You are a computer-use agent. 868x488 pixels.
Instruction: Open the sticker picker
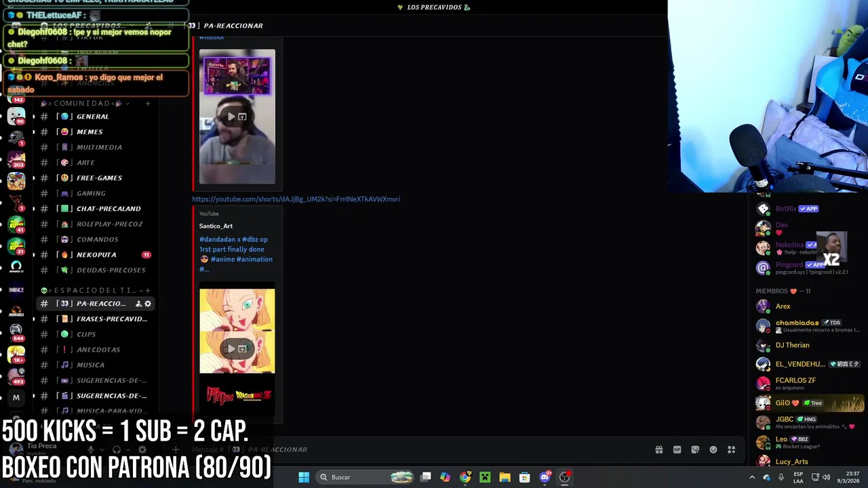point(695,449)
